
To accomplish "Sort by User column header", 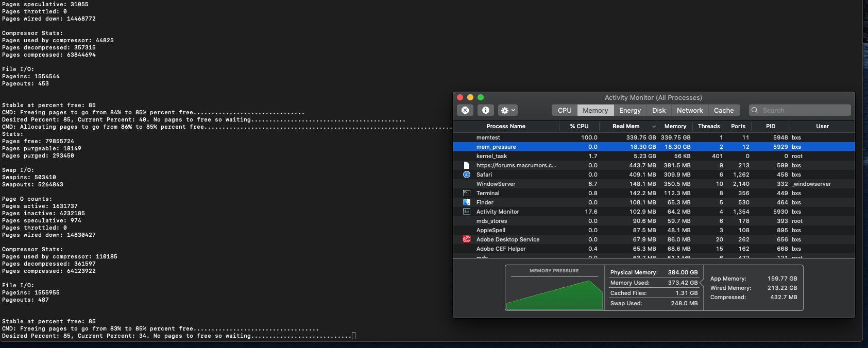I will (823, 126).
